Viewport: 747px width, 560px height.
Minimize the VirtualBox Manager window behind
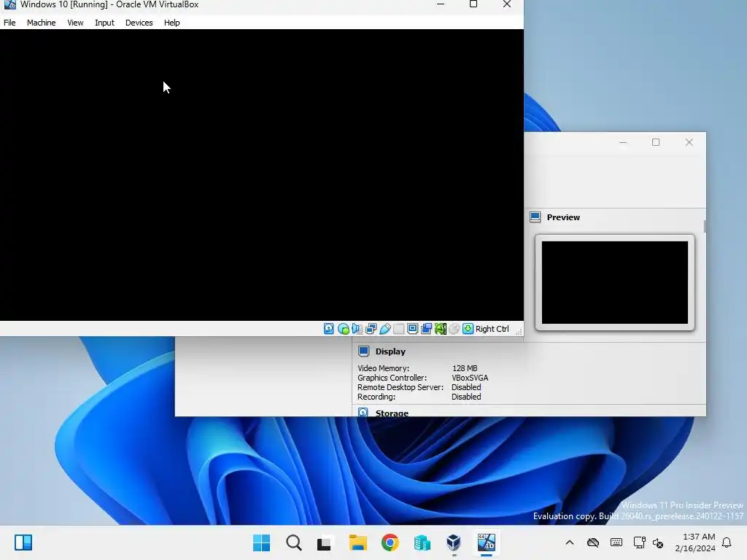pyautogui.click(x=623, y=142)
